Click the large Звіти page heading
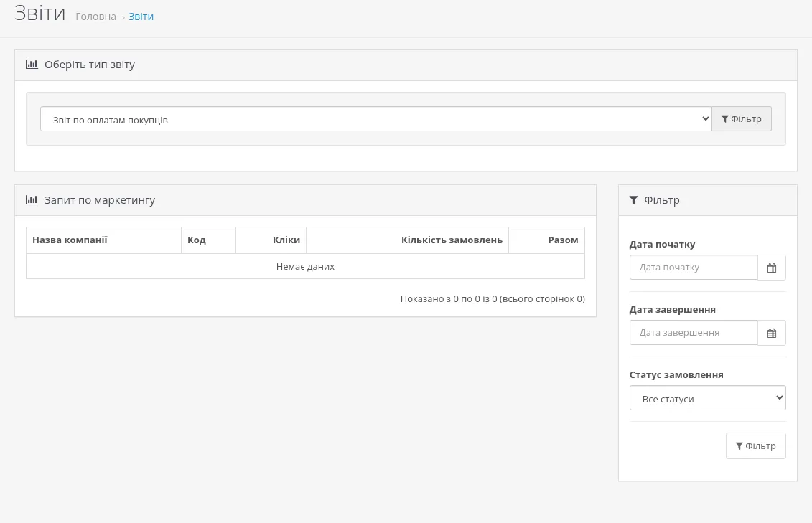Image resolution: width=812 pixels, height=523 pixels. click(40, 13)
